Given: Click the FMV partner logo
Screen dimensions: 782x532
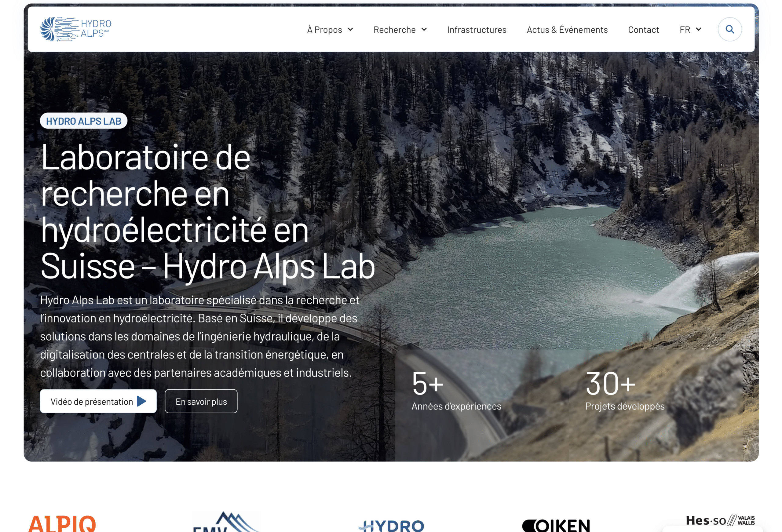Looking at the screenshot, I should click(x=226, y=522).
